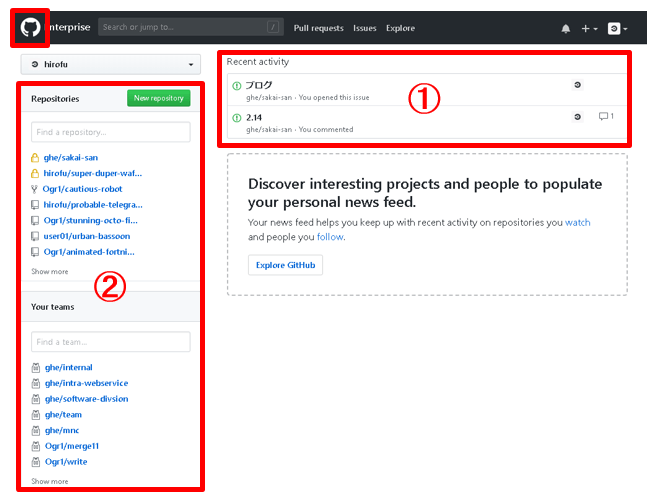The width and height of the screenshot is (659, 496).
Task: Click the lock icon beside ghe/sakai-san
Action: click(x=35, y=158)
